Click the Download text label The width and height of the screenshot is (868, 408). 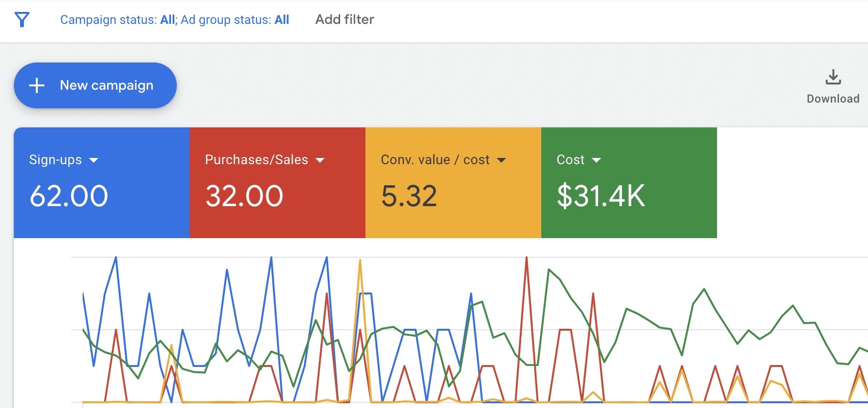pos(833,99)
